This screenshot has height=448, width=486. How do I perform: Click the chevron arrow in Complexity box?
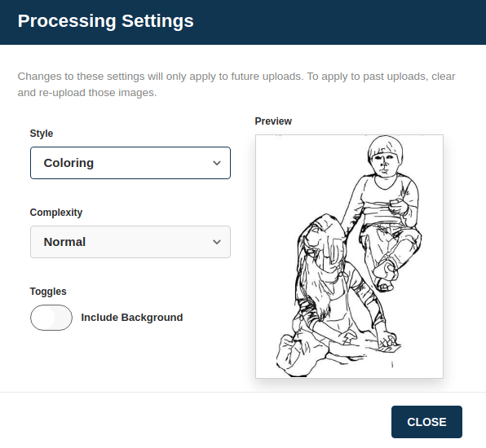(x=217, y=242)
